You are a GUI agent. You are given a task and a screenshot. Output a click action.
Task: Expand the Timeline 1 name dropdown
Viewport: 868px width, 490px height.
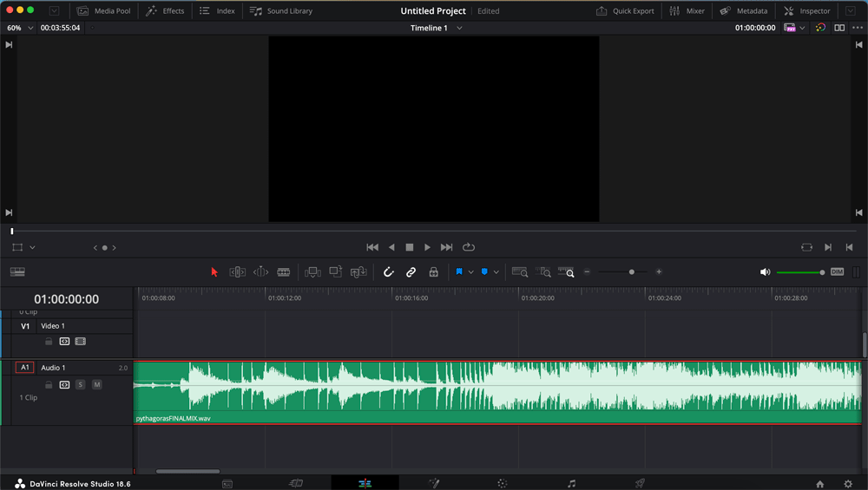[x=459, y=28]
